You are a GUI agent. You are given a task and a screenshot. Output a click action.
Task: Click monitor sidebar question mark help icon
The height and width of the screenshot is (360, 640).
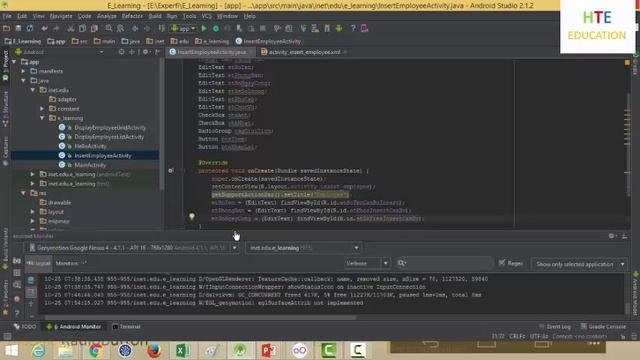[x=17, y=313]
